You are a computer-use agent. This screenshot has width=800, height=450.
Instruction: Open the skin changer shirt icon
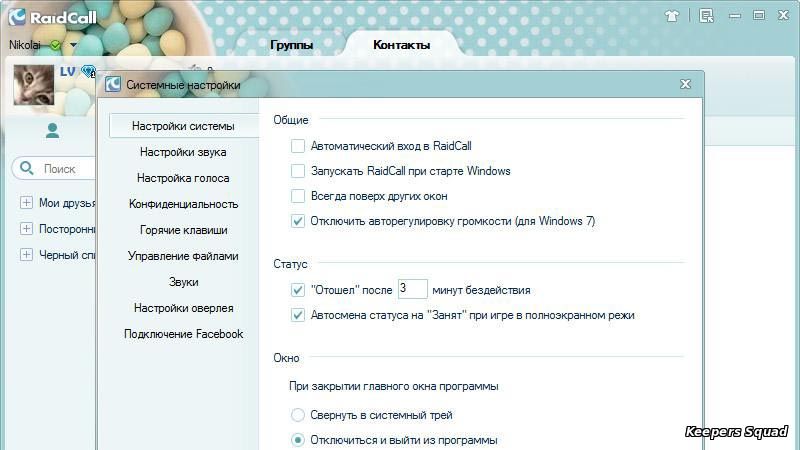[x=672, y=16]
